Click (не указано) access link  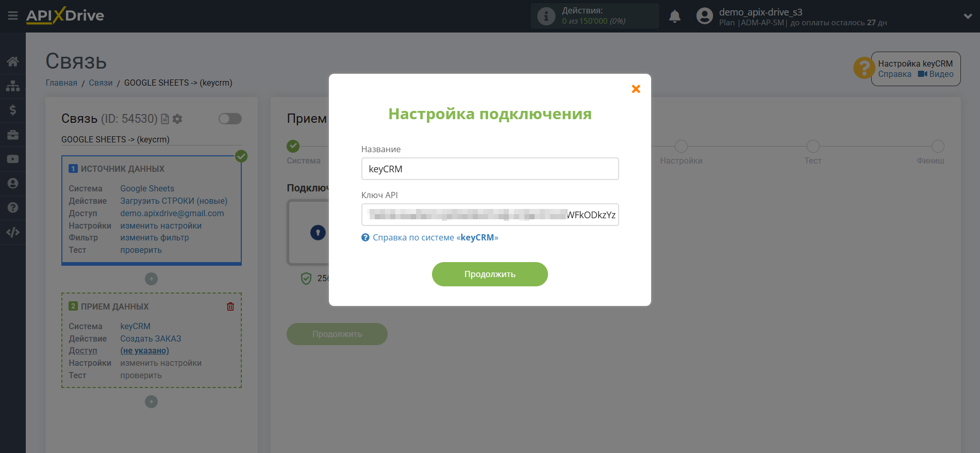[x=144, y=350]
